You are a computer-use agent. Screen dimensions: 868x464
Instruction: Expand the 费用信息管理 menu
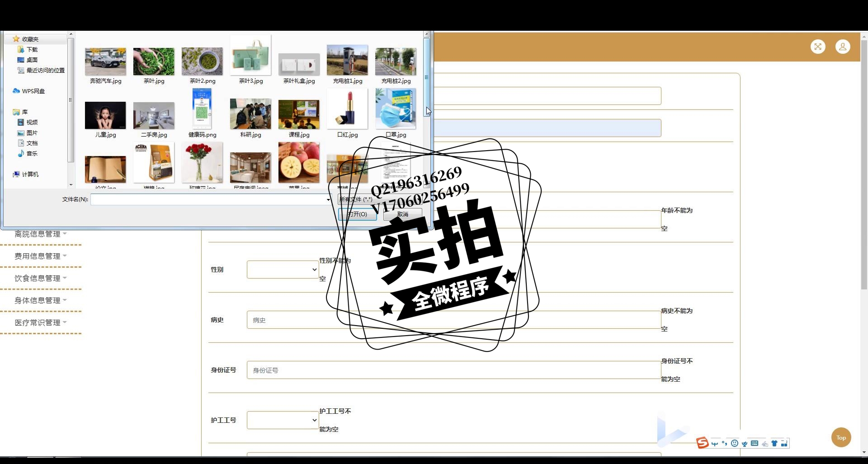[x=41, y=256]
